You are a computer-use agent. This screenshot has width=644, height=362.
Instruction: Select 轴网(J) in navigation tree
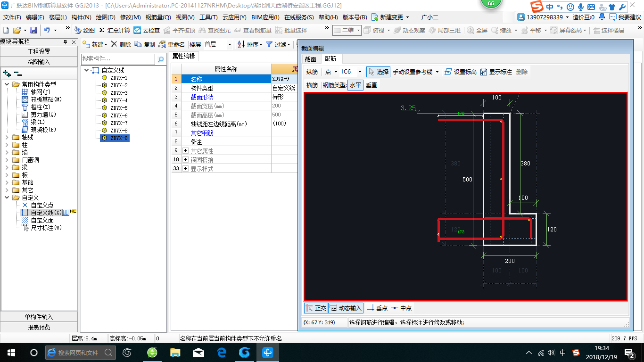point(40,92)
